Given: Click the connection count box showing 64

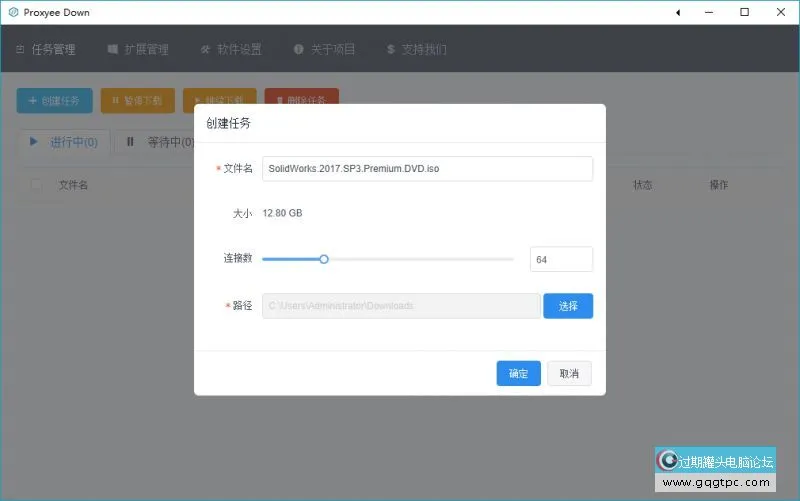Looking at the screenshot, I should tap(561, 259).
